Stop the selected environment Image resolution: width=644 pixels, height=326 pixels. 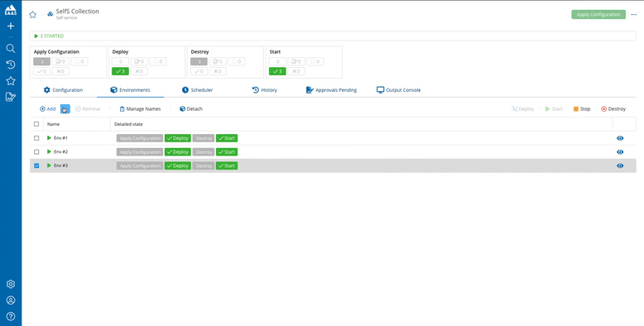582,108
